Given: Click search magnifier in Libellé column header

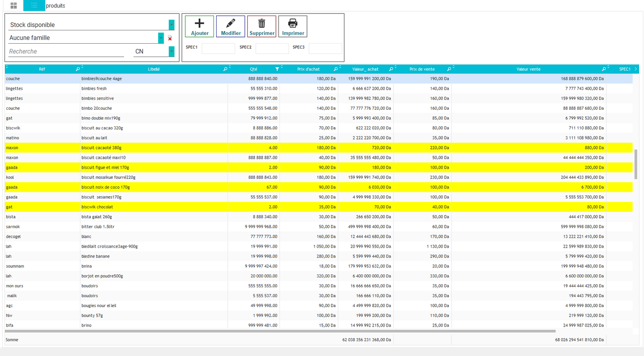Looking at the screenshot, I should pos(225,69).
